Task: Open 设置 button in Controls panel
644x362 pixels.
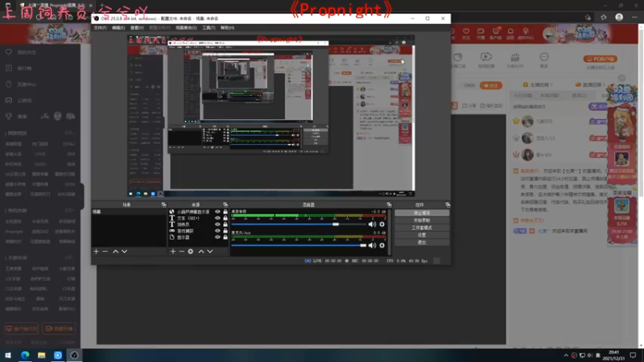Action: click(422, 235)
